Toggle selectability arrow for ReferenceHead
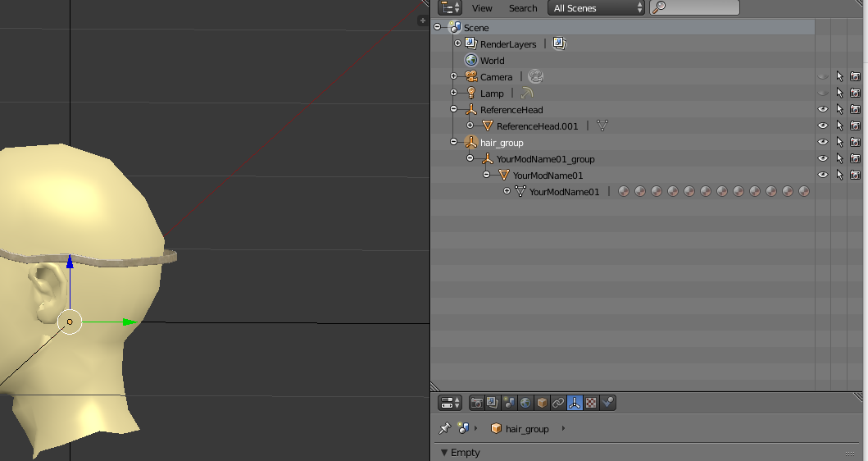The width and height of the screenshot is (868, 461). (839, 109)
